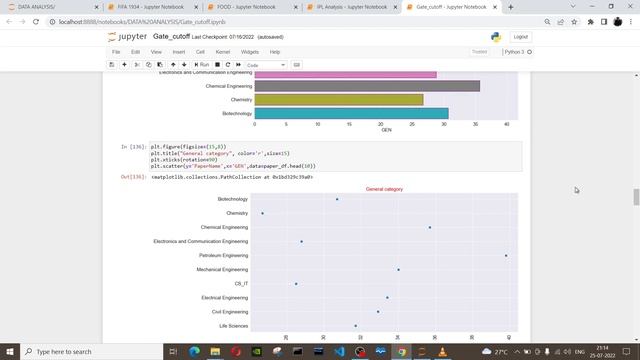This screenshot has height=360, width=640.
Task: Open the Cell menu
Action: (200, 52)
